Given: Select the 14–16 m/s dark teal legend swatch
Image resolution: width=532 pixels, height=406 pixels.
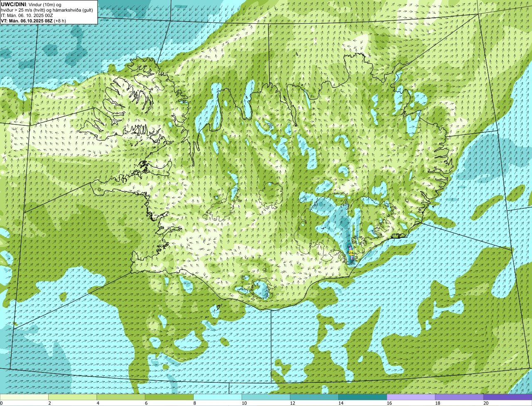Looking at the screenshot, I should [362, 397].
